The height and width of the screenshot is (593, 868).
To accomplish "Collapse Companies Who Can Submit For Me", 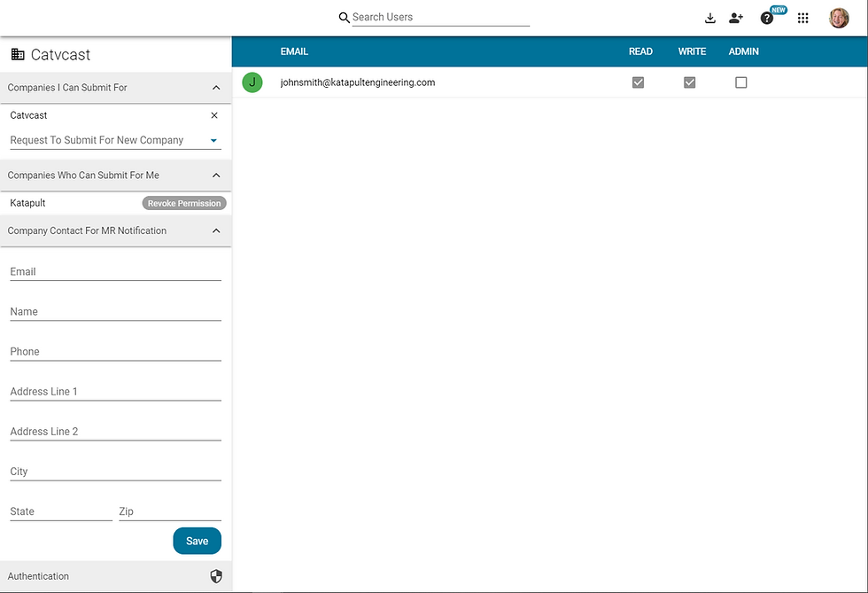I will click(x=216, y=176).
